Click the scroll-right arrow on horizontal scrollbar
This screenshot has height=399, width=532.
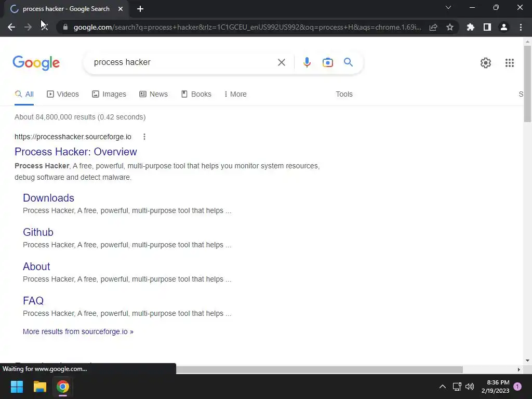(518, 369)
